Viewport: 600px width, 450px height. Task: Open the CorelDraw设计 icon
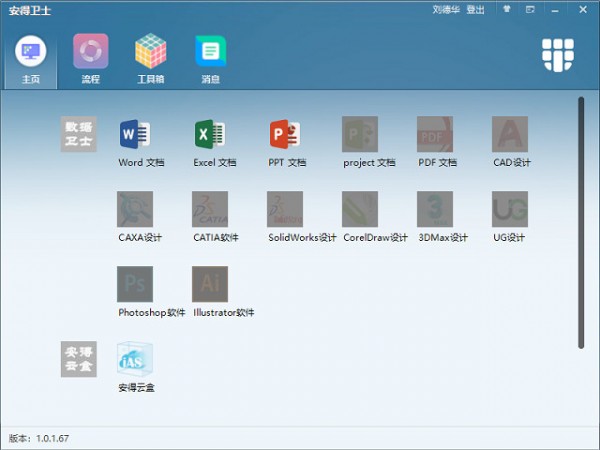360,209
